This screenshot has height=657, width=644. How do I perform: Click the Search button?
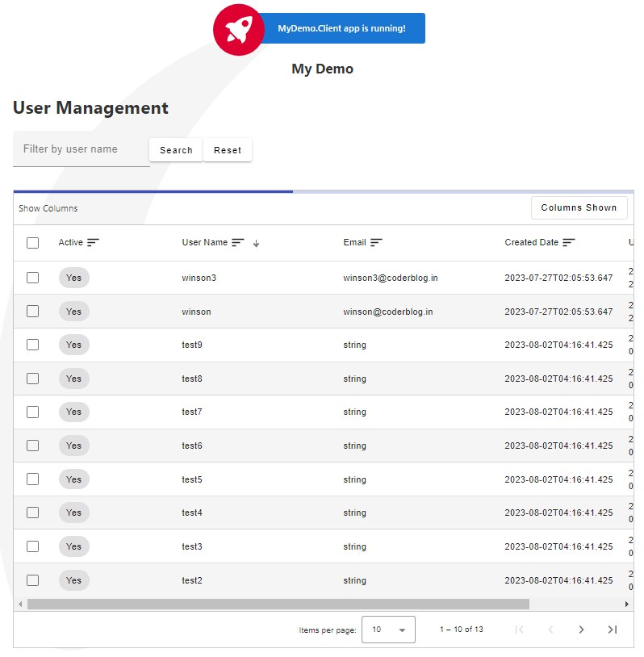click(x=176, y=150)
